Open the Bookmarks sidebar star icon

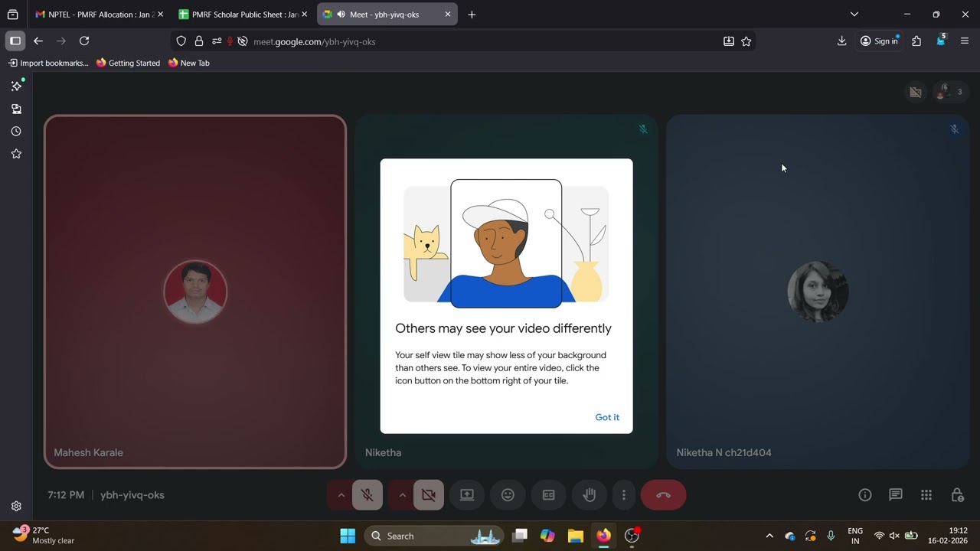[16, 154]
